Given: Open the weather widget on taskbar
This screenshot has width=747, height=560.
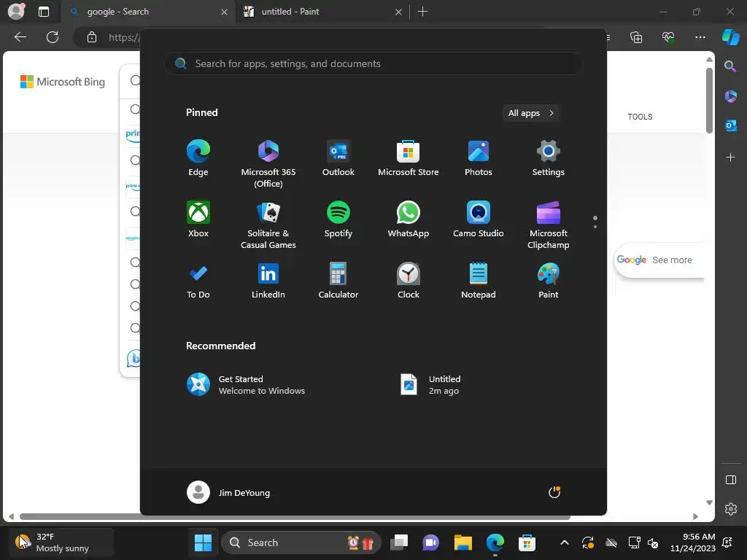Looking at the screenshot, I should tap(60, 542).
